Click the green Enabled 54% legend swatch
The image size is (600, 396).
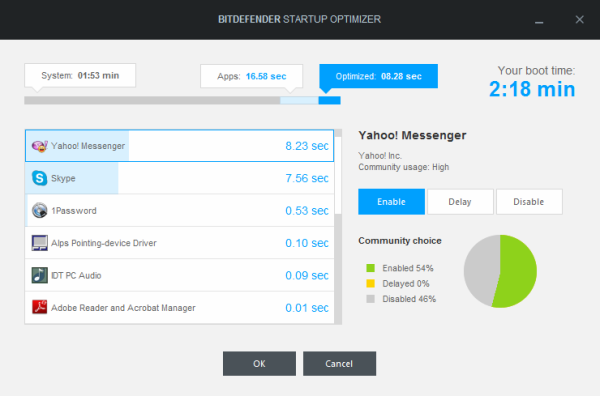tap(370, 268)
